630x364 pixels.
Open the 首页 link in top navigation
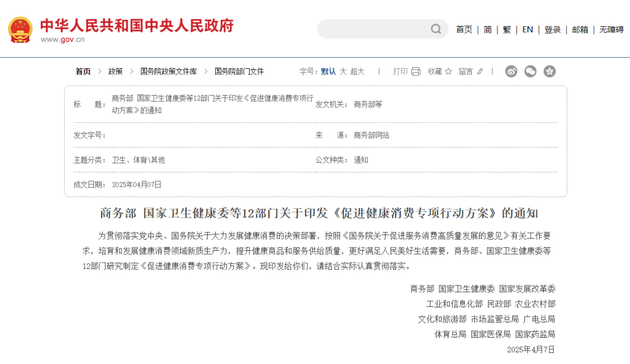464,30
